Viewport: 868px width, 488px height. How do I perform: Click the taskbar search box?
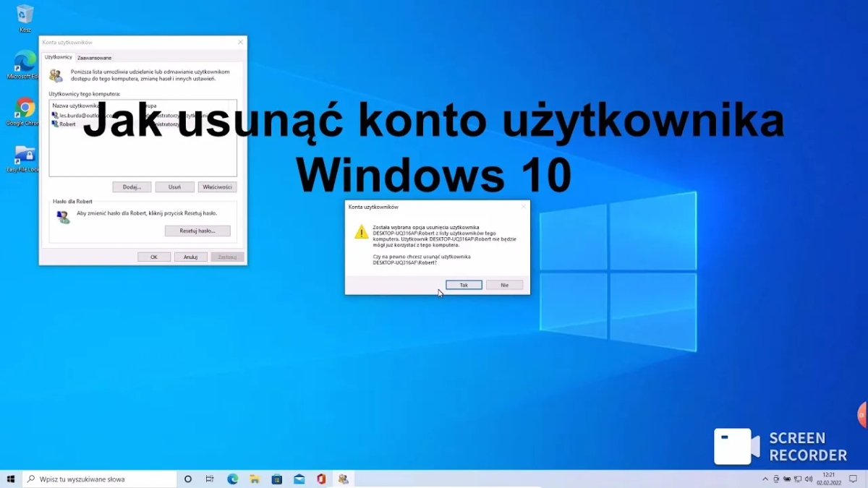[101, 479]
